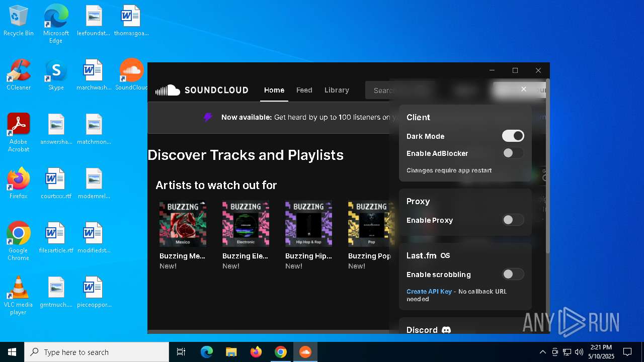Screen dimensions: 644x362
Task: Click the 'Artists to watch out for' heading
Action: tap(216, 185)
